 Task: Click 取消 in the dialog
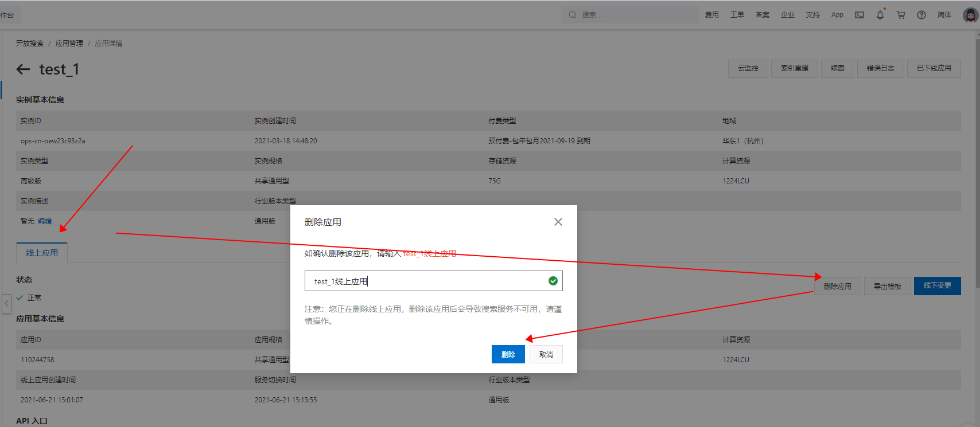click(x=546, y=354)
